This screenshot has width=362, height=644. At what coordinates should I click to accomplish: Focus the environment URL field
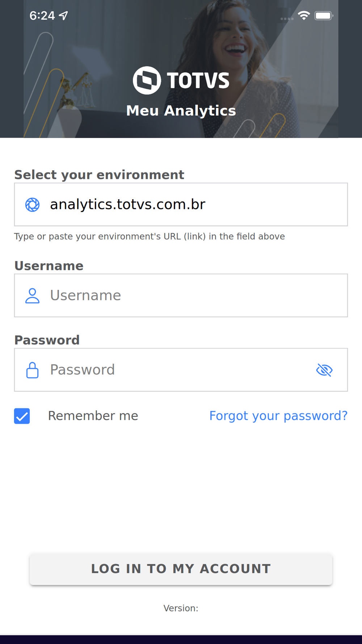195,205
